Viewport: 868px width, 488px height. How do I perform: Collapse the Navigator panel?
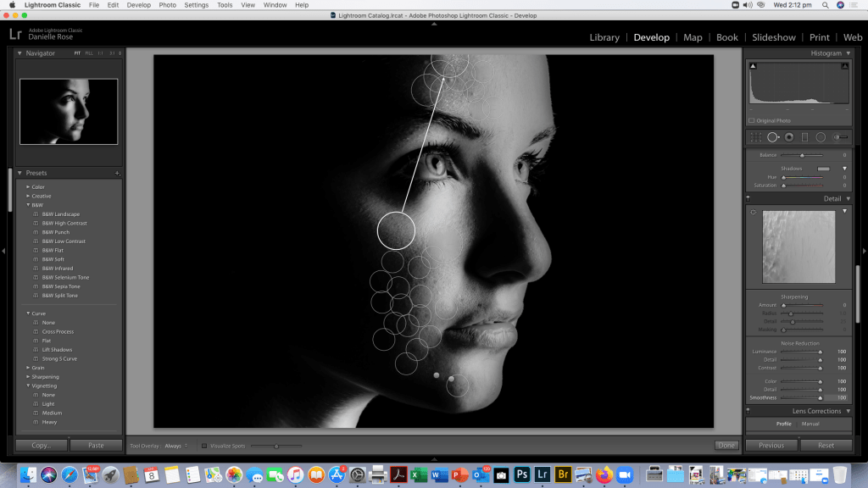pos(20,53)
